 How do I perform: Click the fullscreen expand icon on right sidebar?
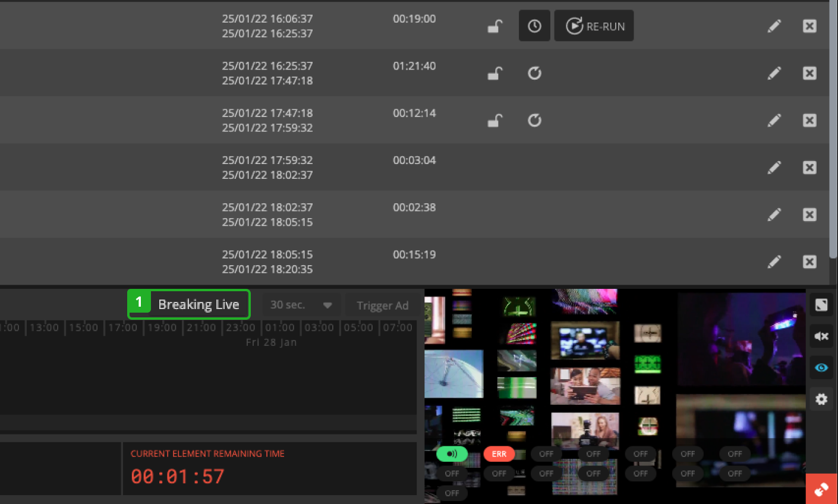pyautogui.click(x=821, y=304)
